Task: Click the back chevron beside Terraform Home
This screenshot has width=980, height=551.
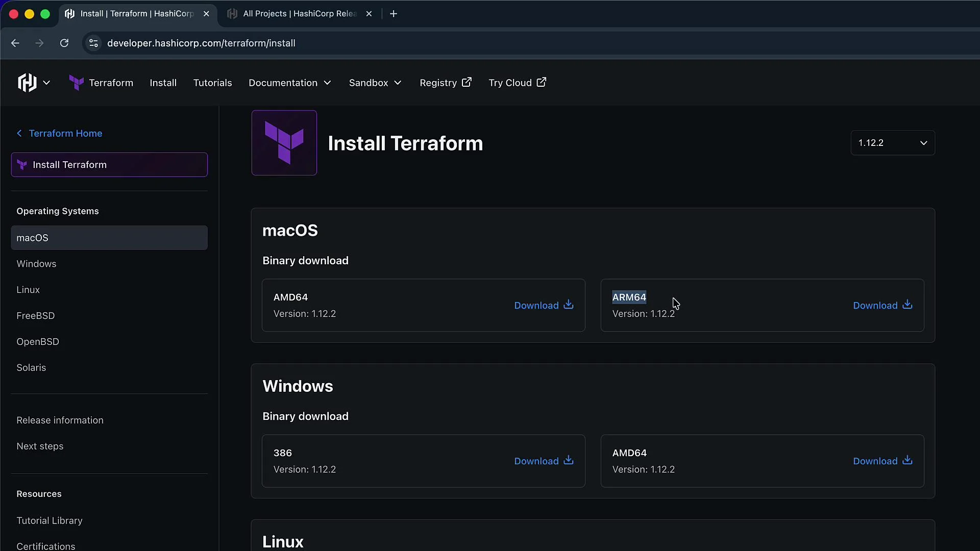Action: 19,133
